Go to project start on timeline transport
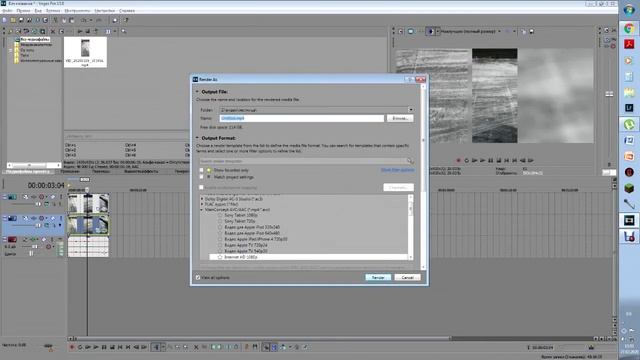Viewport: 640px width, 360px height. coord(120,347)
